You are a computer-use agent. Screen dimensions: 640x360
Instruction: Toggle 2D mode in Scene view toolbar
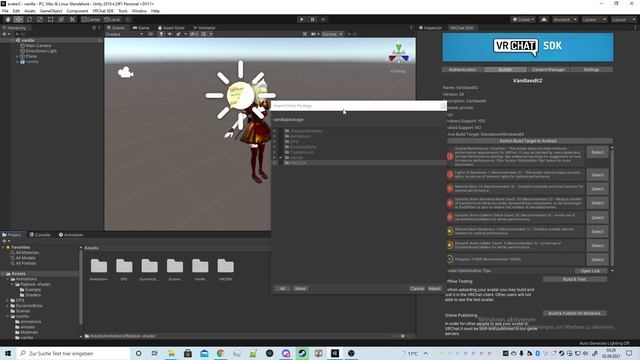click(x=151, y=34)
